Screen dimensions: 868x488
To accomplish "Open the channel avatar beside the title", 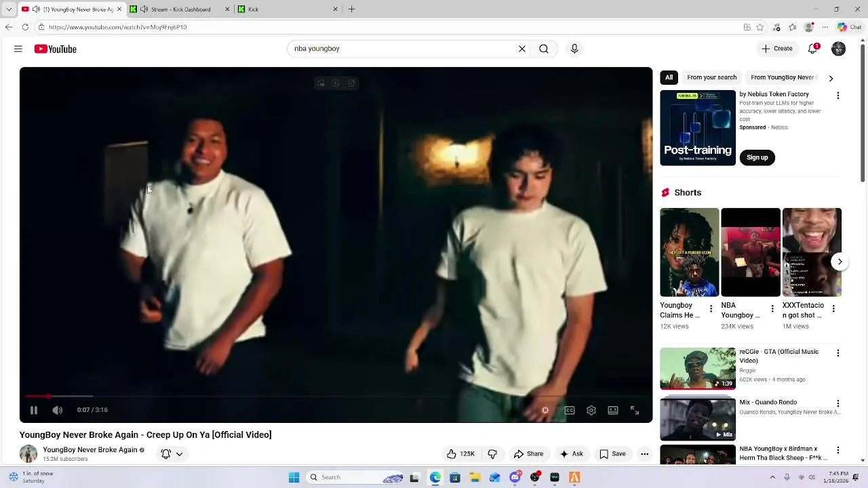I will (28, 454).
